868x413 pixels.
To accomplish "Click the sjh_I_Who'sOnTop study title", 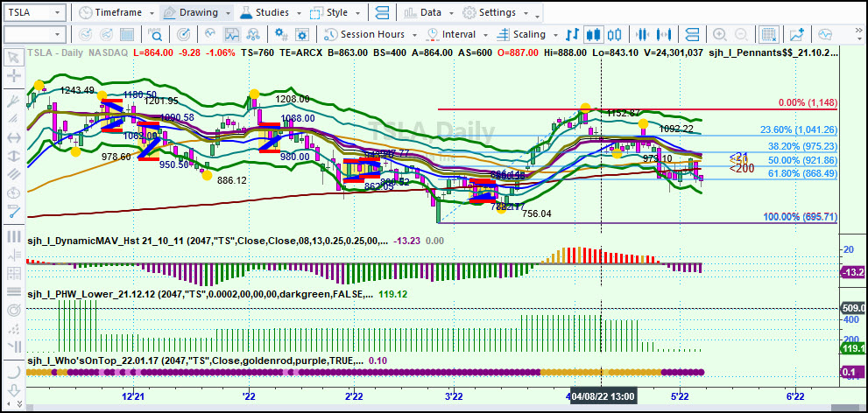I will [195, 360].
